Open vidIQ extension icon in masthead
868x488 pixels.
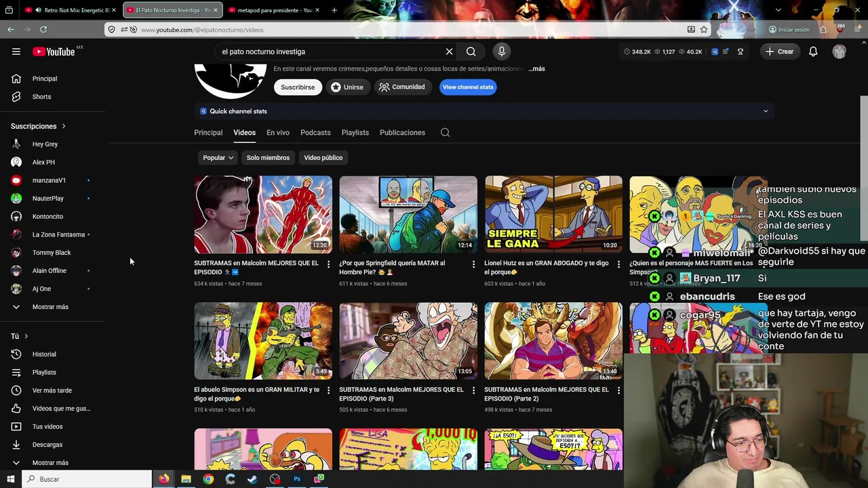click(x=715, y=52)
